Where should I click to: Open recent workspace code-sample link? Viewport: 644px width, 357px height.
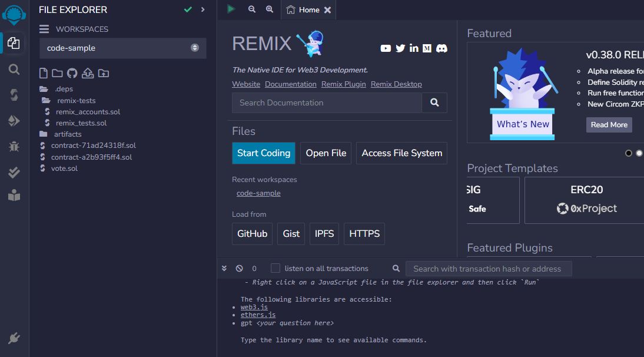tap(258, 193)
